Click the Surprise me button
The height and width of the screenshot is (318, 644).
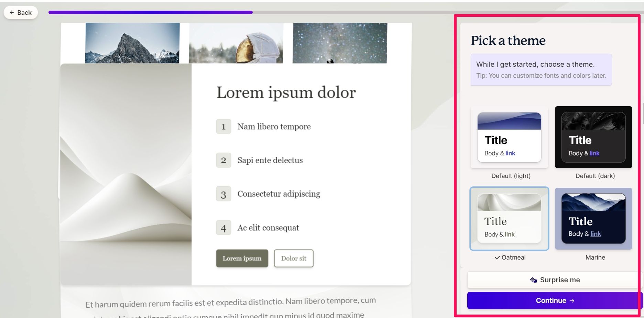tap(555, 279)
